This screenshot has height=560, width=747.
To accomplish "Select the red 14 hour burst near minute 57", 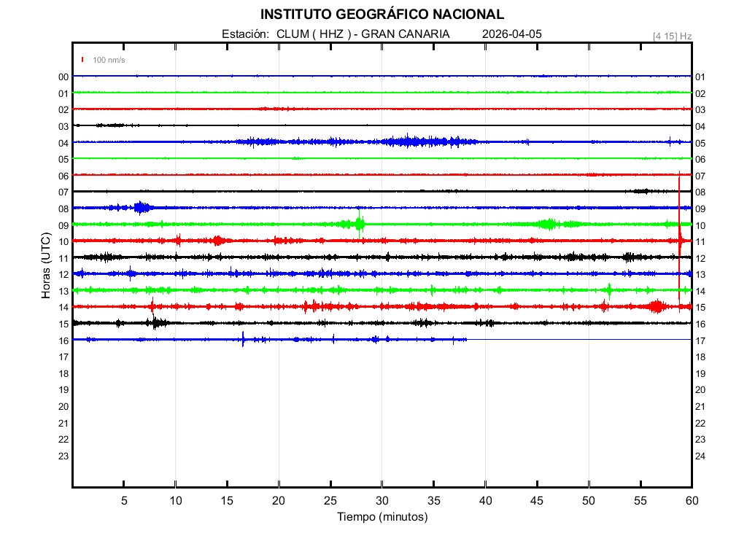I will point(657,306).
